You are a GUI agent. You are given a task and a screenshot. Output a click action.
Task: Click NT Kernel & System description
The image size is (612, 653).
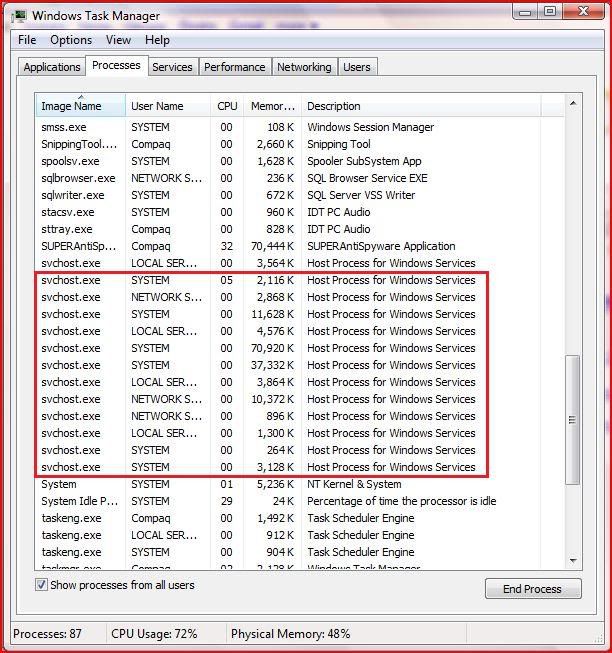click(x=354, y=484)
